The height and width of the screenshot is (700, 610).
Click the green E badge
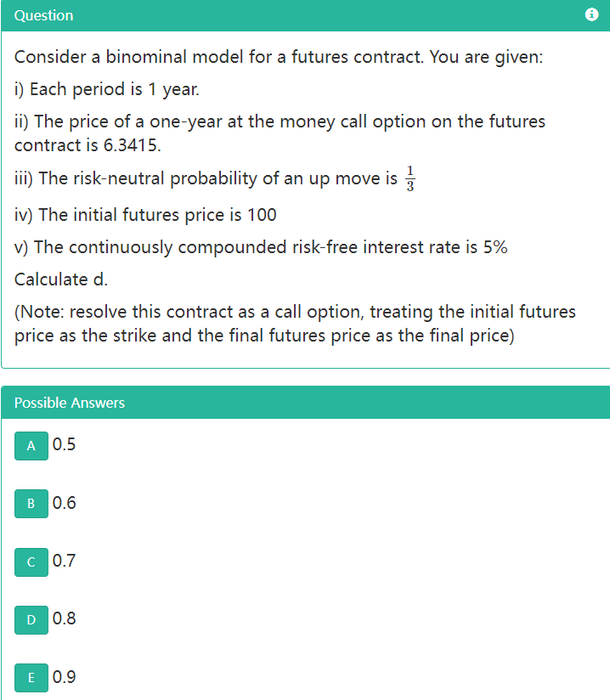pos(31,678)
